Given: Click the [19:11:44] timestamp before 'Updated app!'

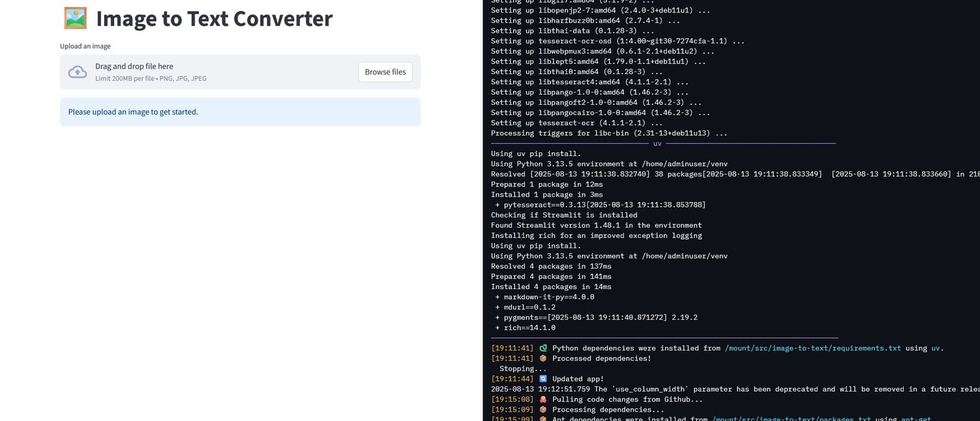Looking at the screenshot, I should coord(512,379).
